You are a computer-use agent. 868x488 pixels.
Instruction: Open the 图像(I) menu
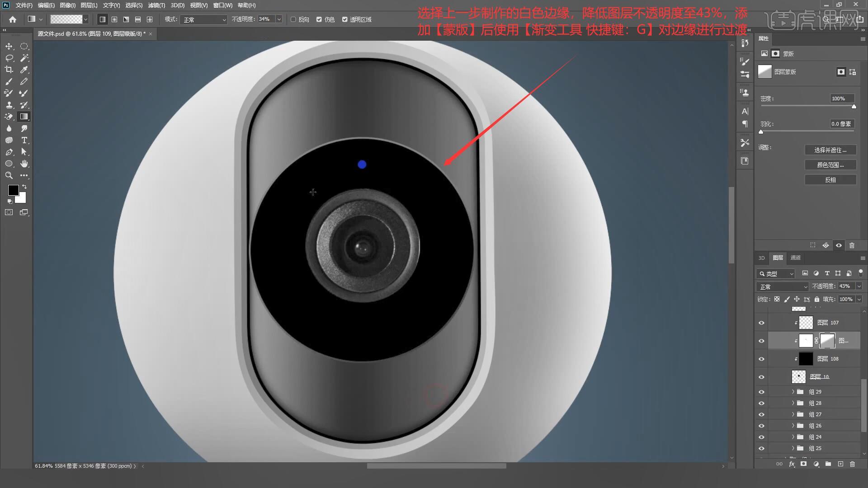tap(68, 5)
